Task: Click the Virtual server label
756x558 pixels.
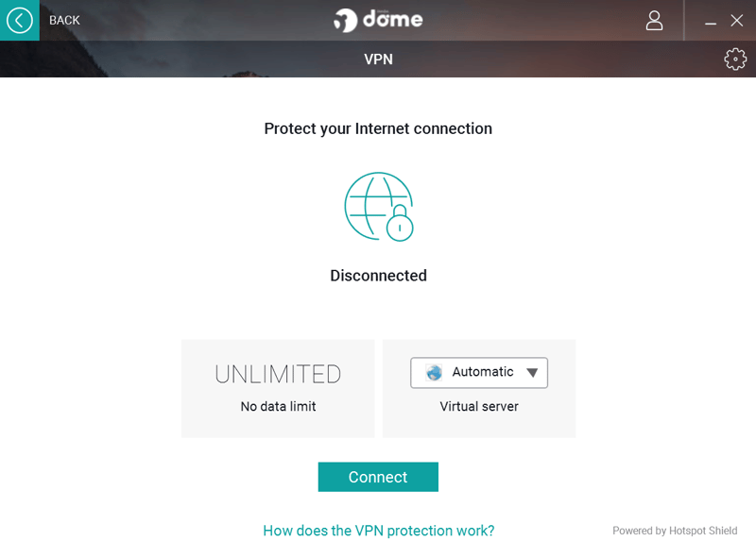Action: click(479, 406)
